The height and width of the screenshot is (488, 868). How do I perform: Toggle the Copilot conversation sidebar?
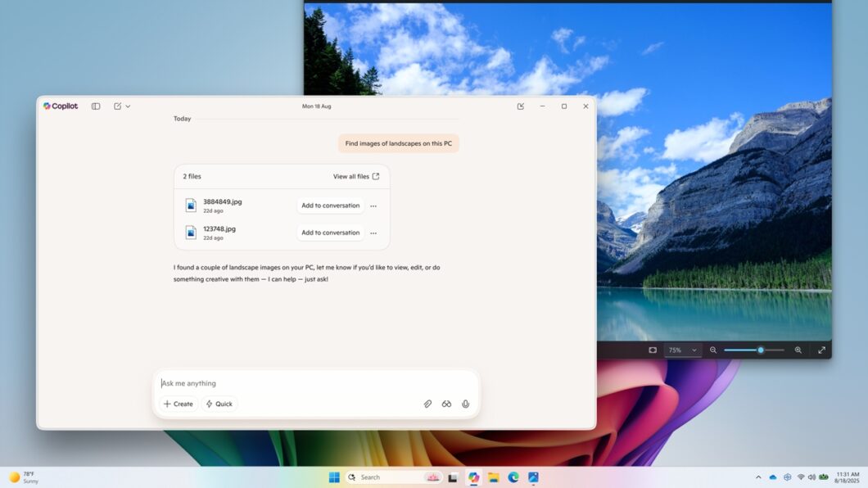(96, 106)
